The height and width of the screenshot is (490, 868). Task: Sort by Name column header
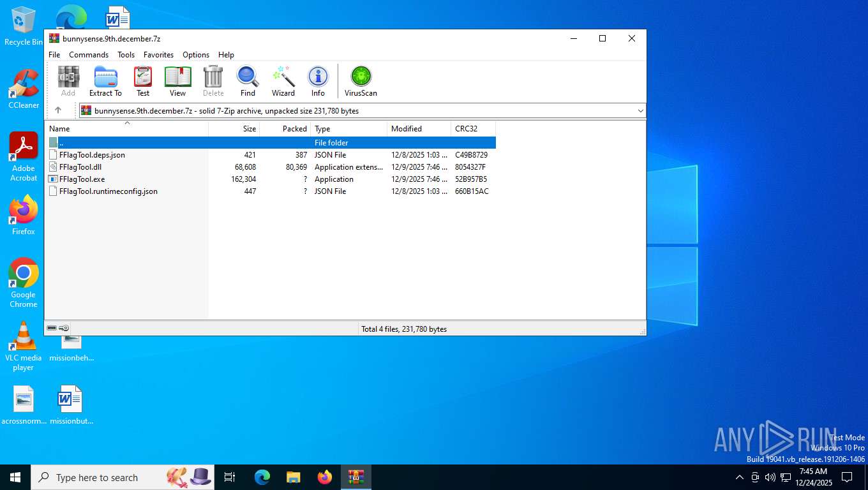[x=126, y=128]
